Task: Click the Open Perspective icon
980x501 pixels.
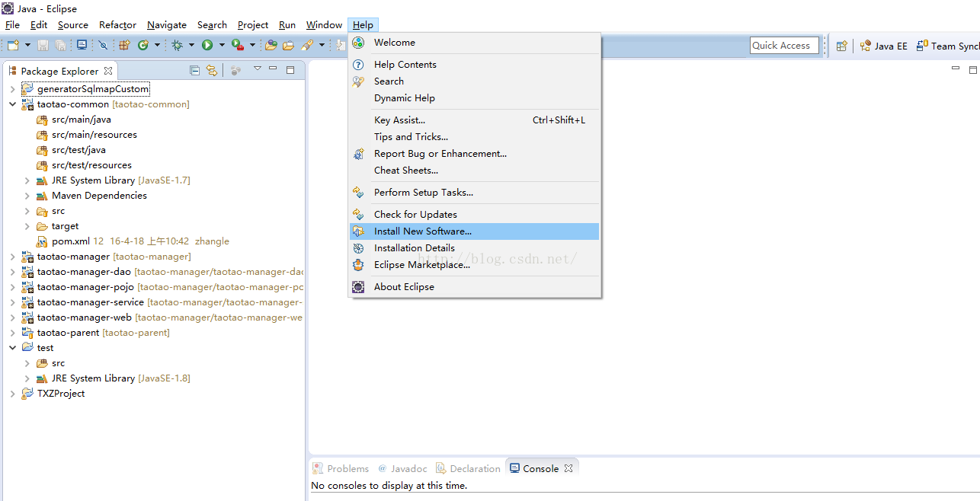Action: (841, 46)
